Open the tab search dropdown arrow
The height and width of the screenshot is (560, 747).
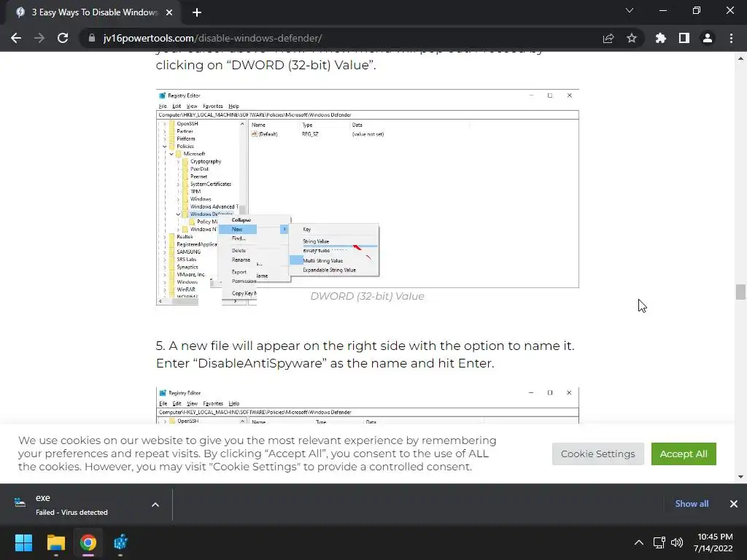coord(630,10)
